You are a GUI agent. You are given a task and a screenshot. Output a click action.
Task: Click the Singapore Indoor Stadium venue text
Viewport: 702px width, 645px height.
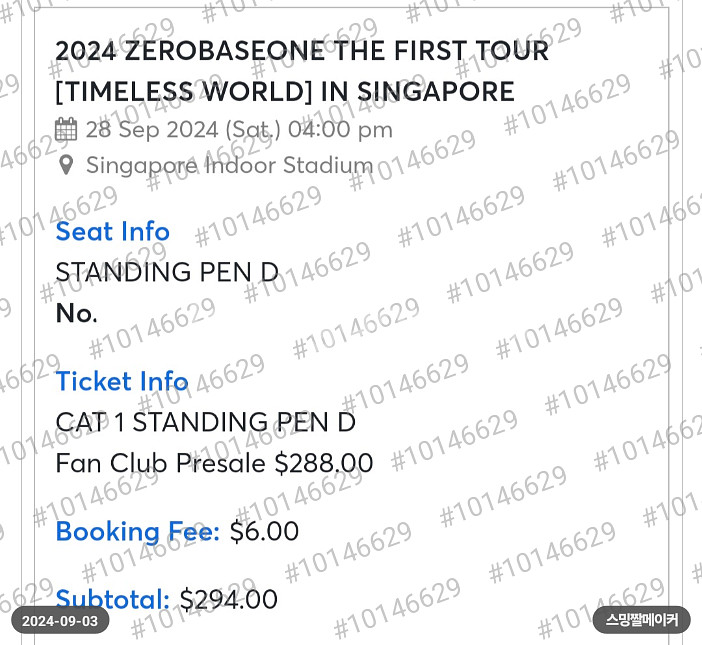pyautogui.click(x=230, y=166)
